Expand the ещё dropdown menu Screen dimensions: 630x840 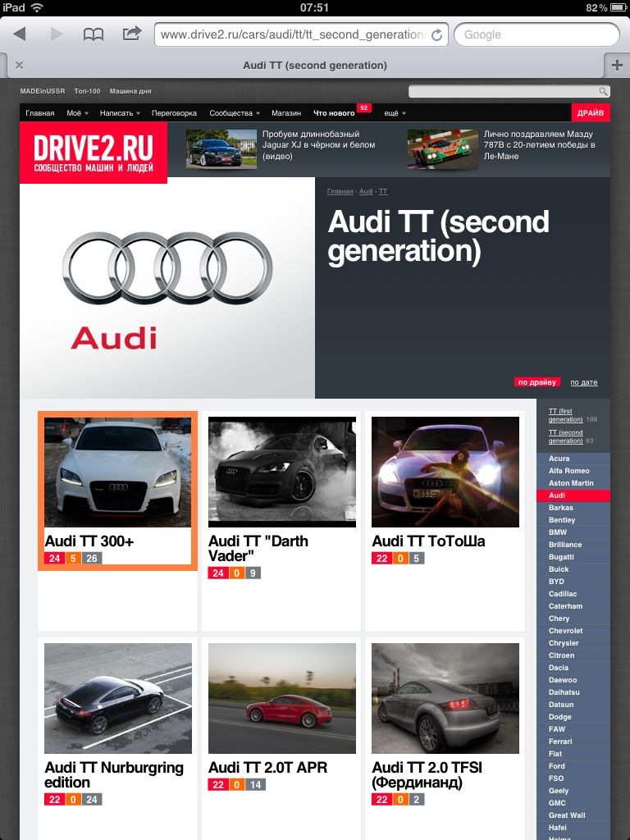point(395,113)
